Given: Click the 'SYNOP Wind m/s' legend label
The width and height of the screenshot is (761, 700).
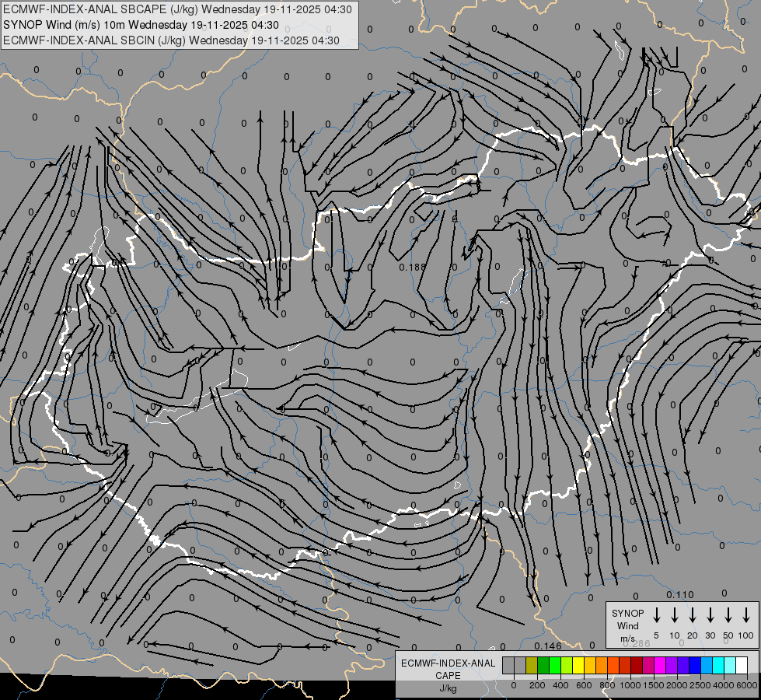Looking at the screenshot, I should [x=627, y=625].
